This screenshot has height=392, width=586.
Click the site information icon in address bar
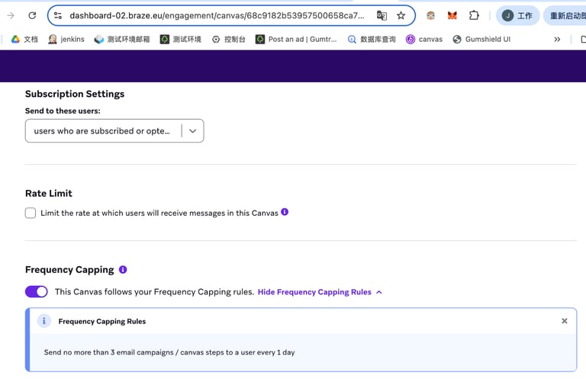click(57, 15)
